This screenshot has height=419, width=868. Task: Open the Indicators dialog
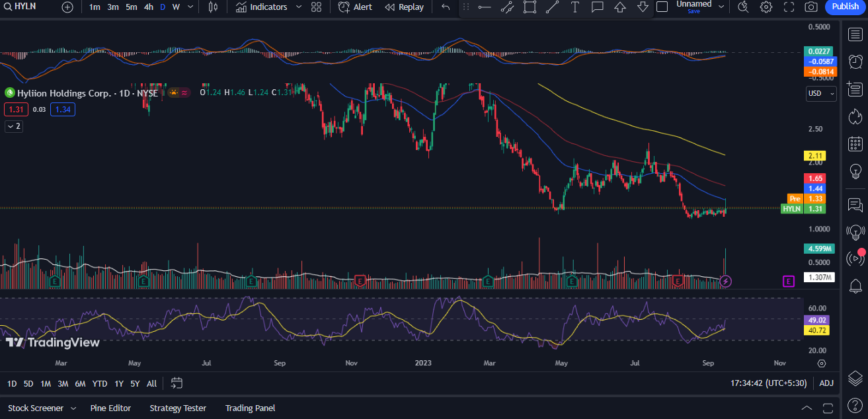[x=261, y=7]
